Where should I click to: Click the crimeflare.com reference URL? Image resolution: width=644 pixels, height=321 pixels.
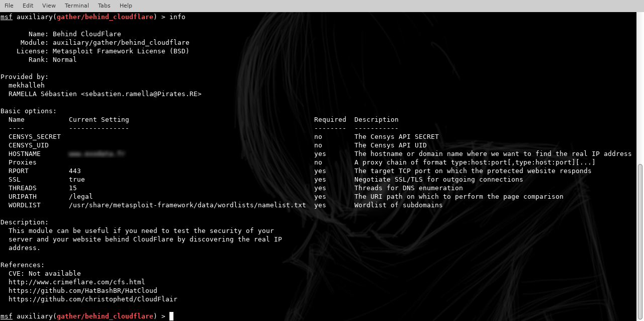(x=76, y=282)
